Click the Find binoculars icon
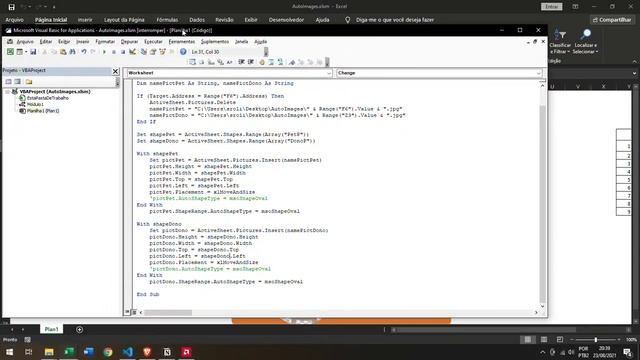The image size is (640, 360). click(72, 52)
